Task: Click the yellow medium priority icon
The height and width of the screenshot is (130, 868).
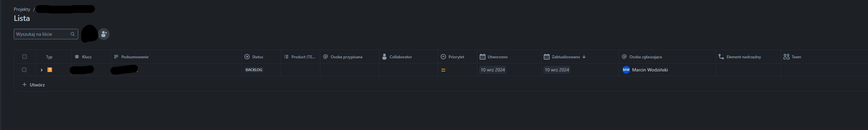Action: [443, 70]
